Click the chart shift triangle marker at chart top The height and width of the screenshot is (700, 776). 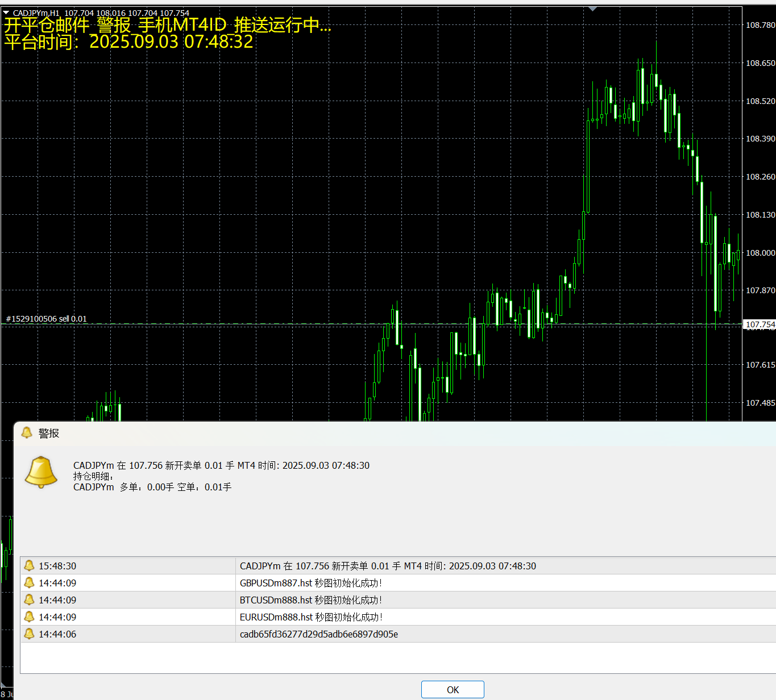pyautogui.click(x=592, y=9)
